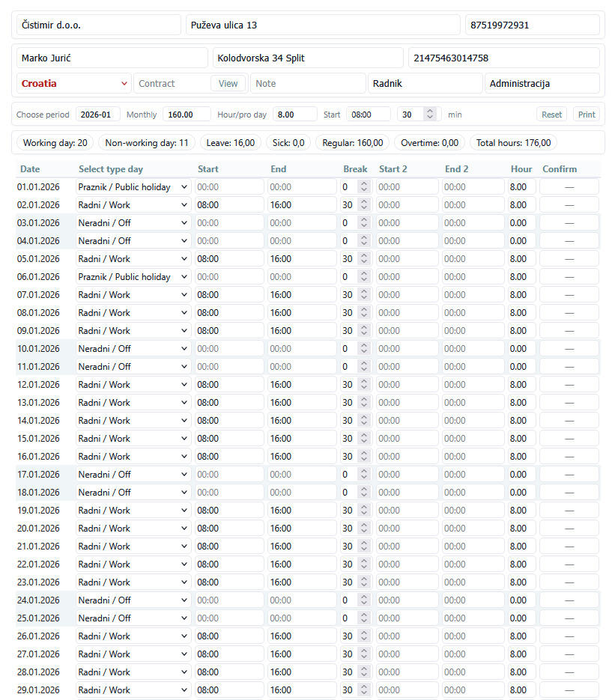Click the Contract input field

pyautogui.click(x=172, y=84)
